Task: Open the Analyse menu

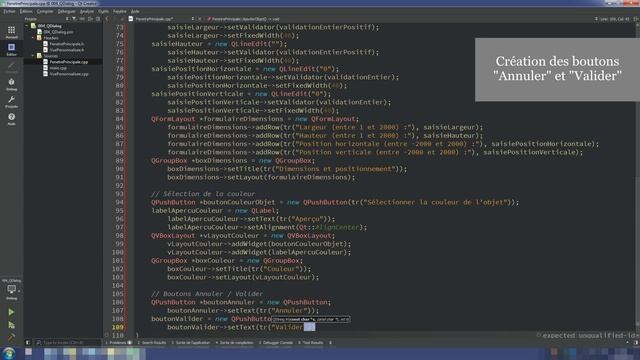Action: pyautogui.click(x=87, y=11)
